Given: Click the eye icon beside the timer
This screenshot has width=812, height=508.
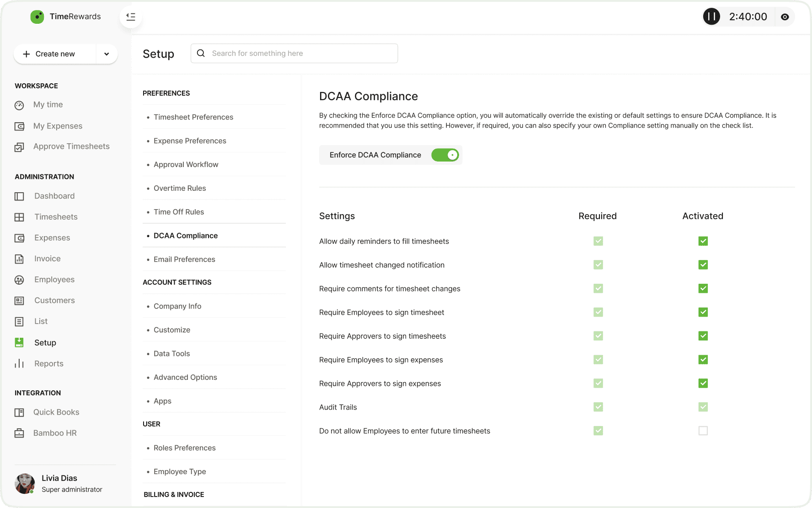Looking at the screenshot, I should click(785, 17).
